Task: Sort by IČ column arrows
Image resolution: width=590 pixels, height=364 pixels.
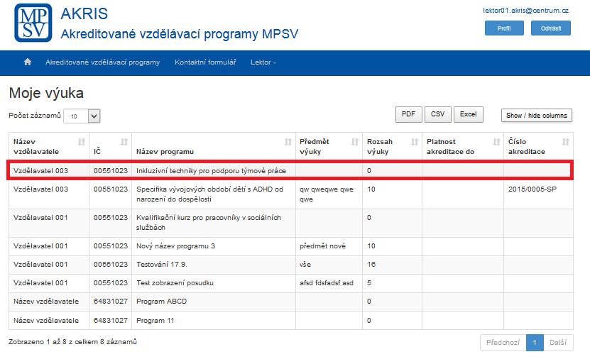Action: coord(124,142)
